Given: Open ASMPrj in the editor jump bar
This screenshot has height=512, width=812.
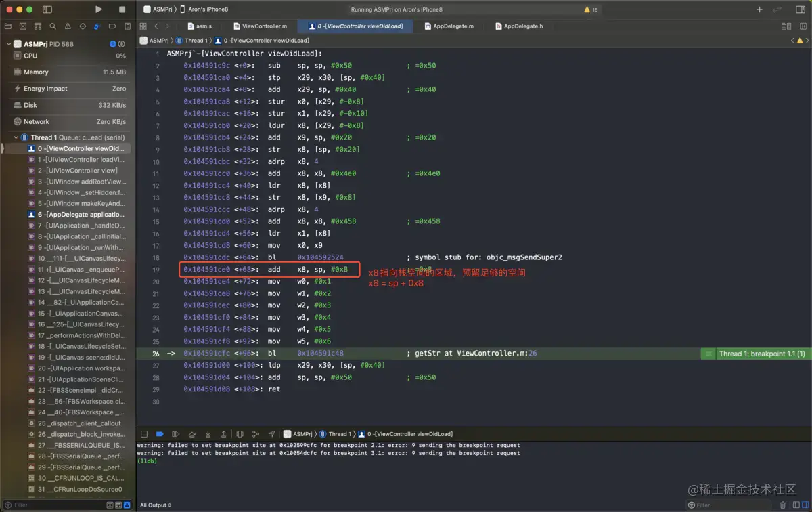Looking at the screenshot, I should click(154, 41).
